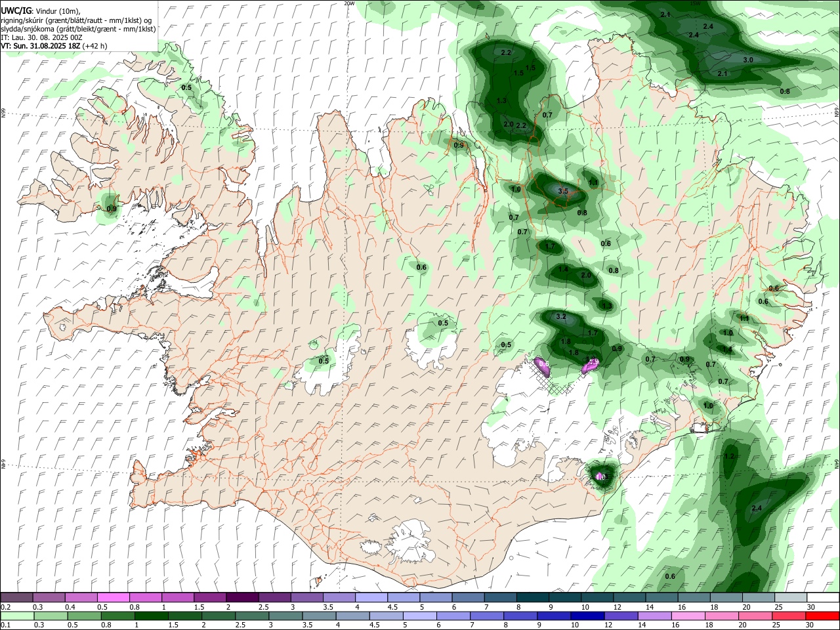Click the '25' label in the lower legend row
Screen dimensions: 840x630
pyautogui.click(x=778, y=625)
